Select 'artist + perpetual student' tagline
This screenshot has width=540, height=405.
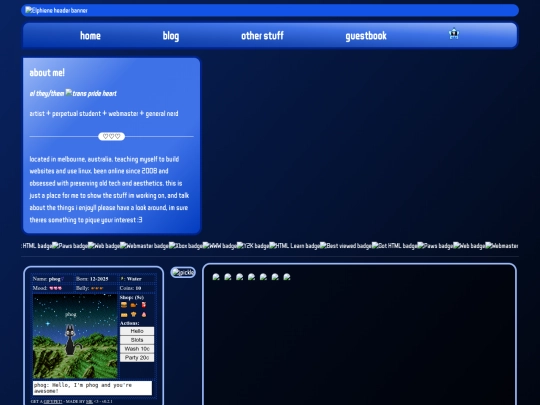pyautogui.click(x=104, y=114)
